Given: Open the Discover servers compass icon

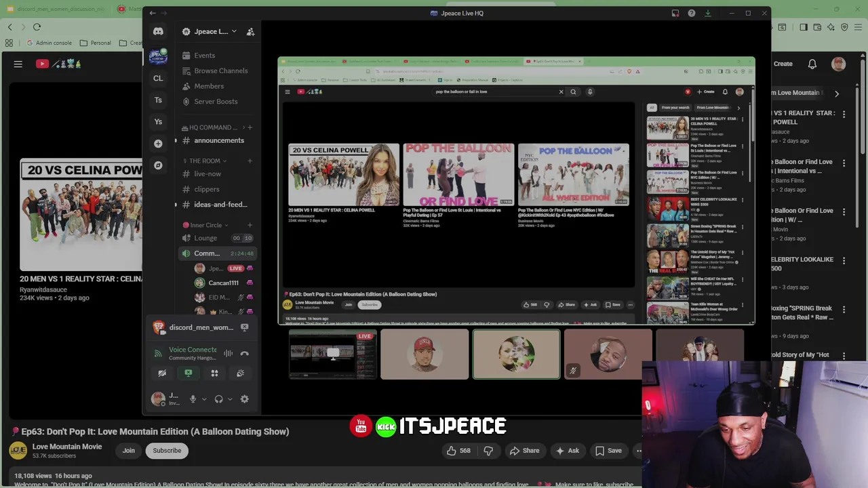Looking at the screenshot, I should (158, 165).
